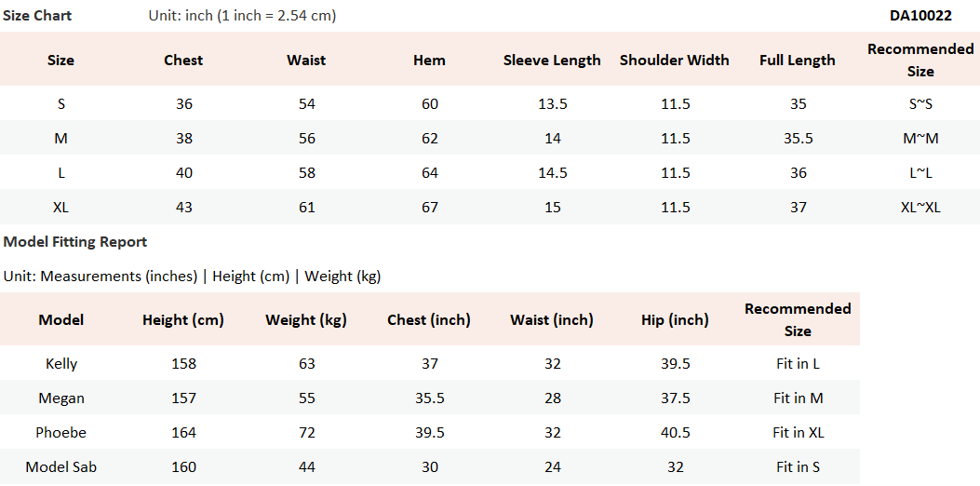Click the M~M recommended size cell
The height and width of the screenshot is (486, 980).
920,139
